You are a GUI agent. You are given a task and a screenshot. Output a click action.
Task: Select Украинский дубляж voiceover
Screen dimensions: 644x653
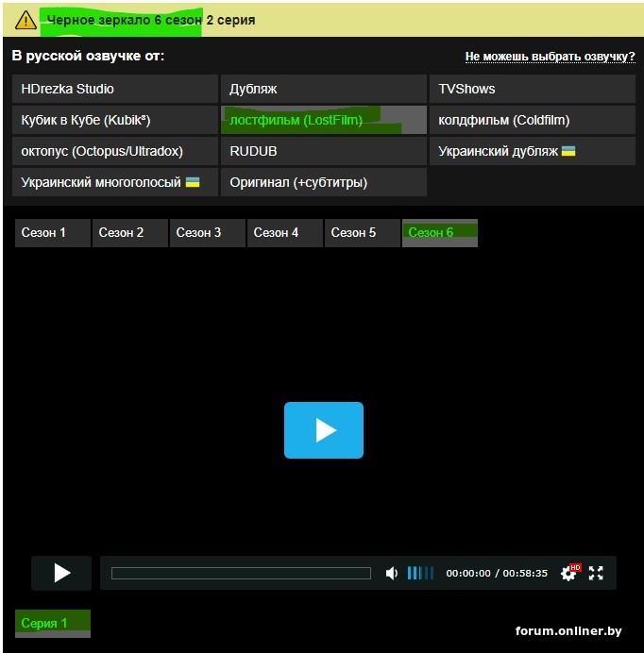pos(533,151)
